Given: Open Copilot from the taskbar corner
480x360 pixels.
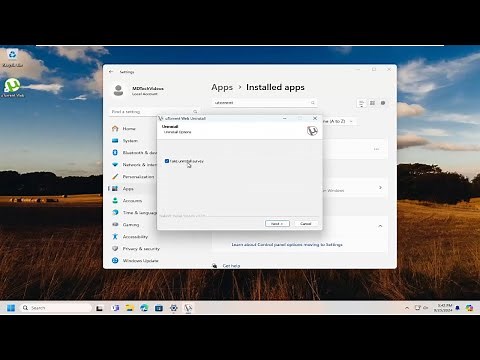Looking at the screenshot, I should 470,308.
